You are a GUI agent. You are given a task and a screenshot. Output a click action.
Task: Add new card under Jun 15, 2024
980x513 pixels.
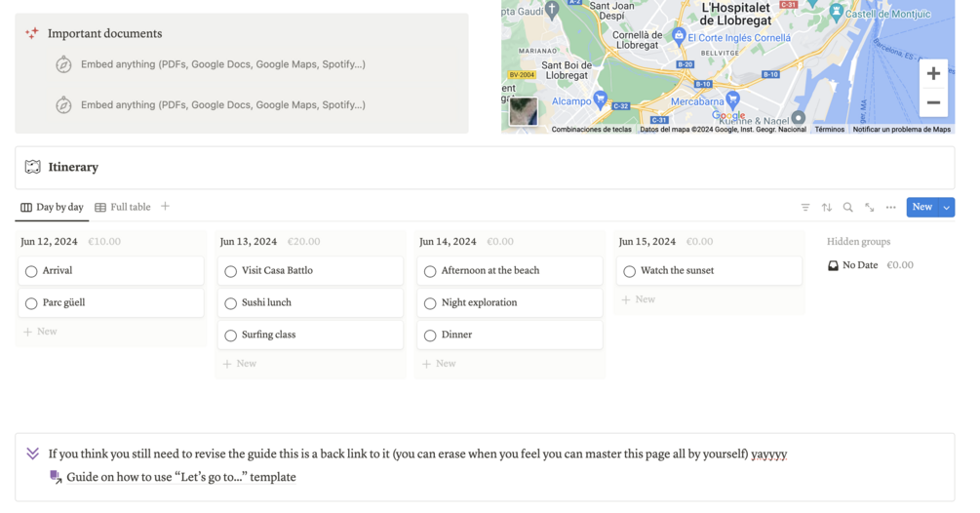640,299
